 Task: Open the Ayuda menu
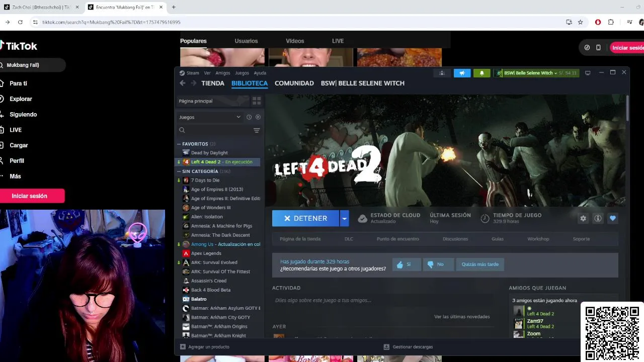pyautogui.click(x=260, y=73)
